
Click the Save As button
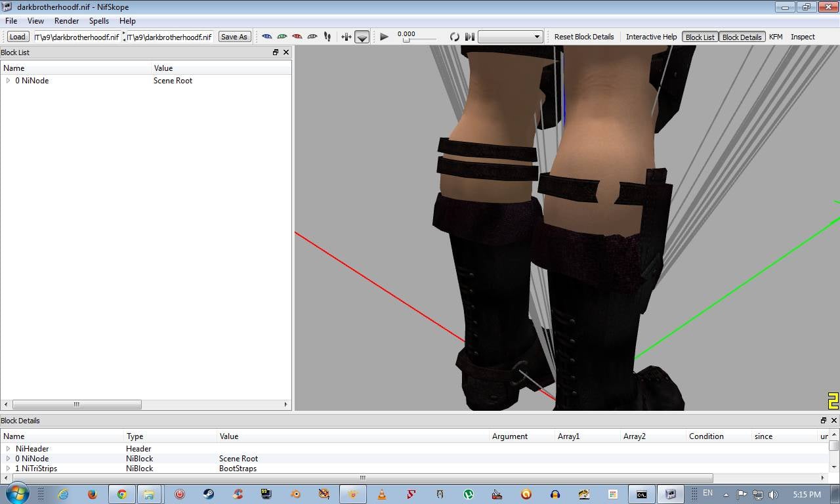pyautogui.click(x=234, y=37)
